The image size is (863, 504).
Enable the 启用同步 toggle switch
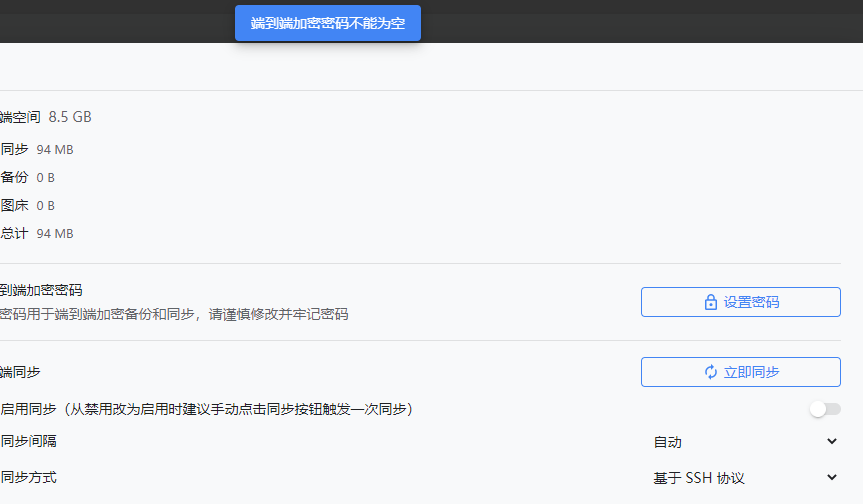click(825, 409)
